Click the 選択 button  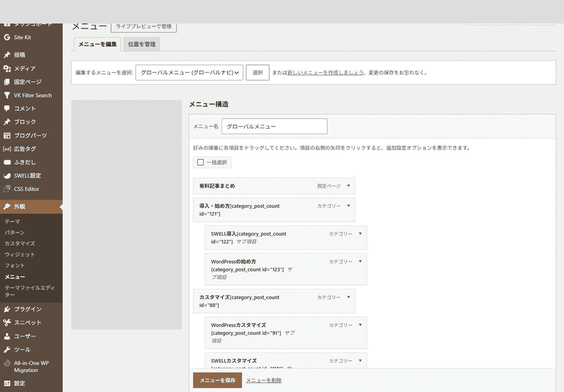coord(258,72)
